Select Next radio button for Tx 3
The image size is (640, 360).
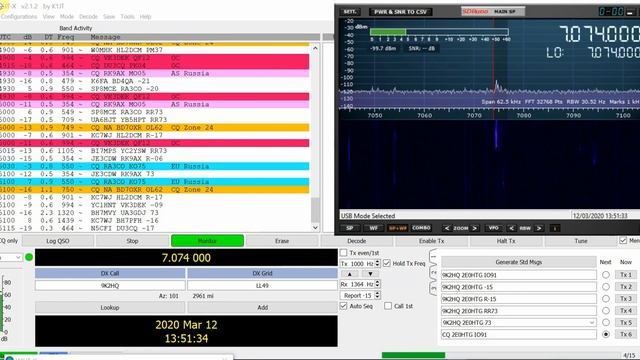606,299
